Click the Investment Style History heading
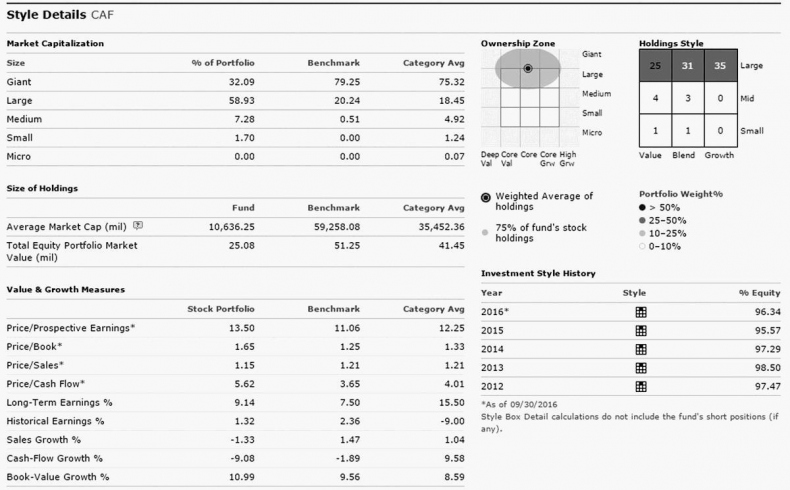The image size is (790, 490). tap(538, 273)
